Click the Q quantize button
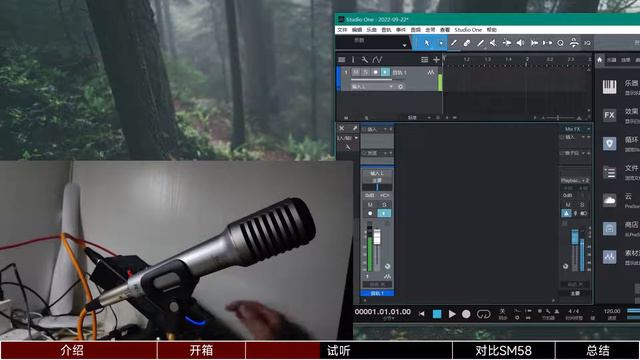The height and width of the screenshot is (360, 640). (560, 43)
